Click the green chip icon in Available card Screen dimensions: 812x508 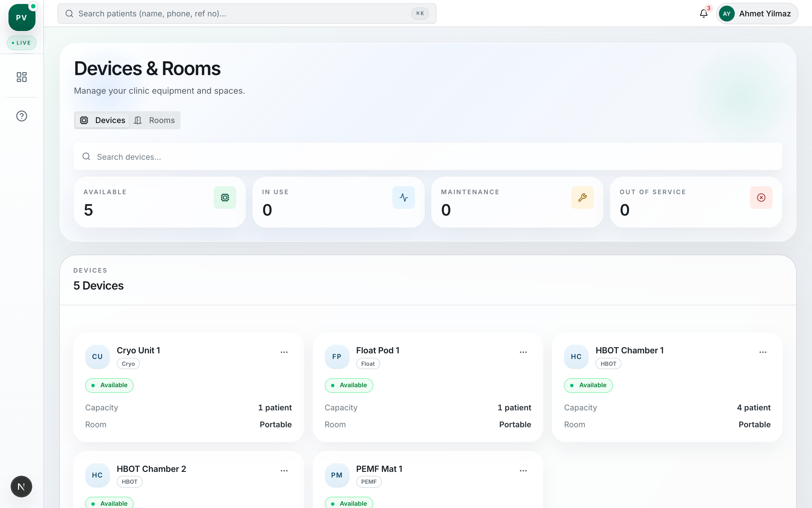coord(225,198)
